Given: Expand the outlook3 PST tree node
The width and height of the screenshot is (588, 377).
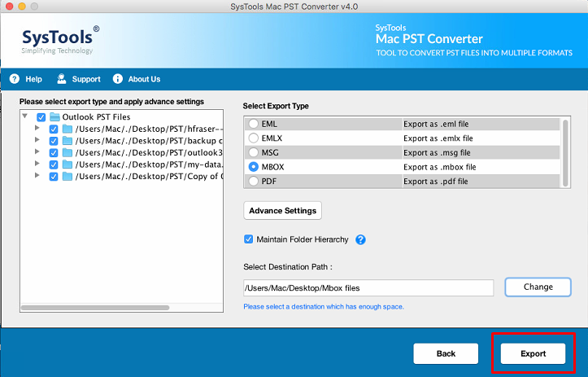Looking at the screenshot, I should (x=37, y=151).
